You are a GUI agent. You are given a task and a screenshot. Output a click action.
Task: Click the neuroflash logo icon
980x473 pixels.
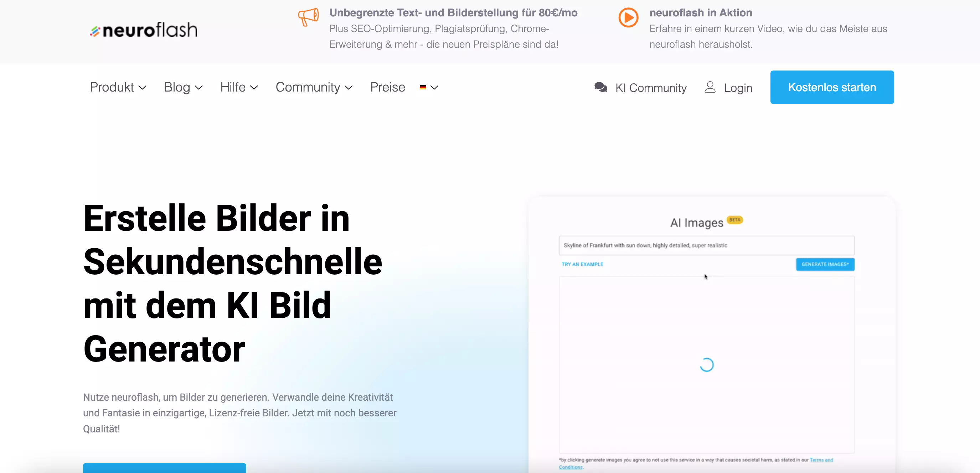pyautogui.click(x=96, y=29)
